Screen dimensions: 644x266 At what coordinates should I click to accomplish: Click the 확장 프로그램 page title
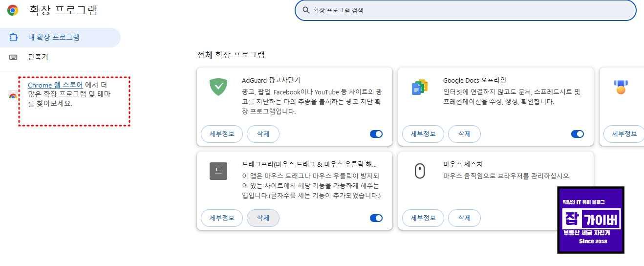[64, 10]
